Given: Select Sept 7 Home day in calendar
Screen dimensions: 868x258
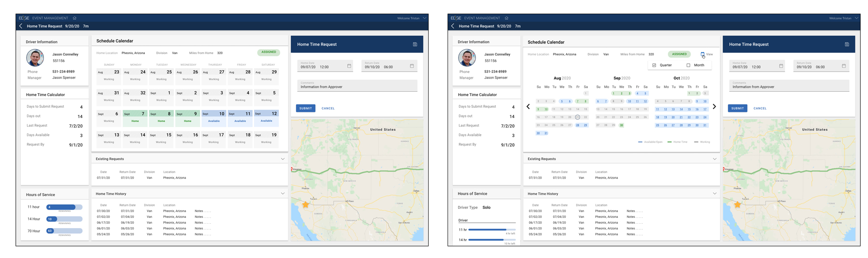Looking at the screenshot, I should pos(135,117).
